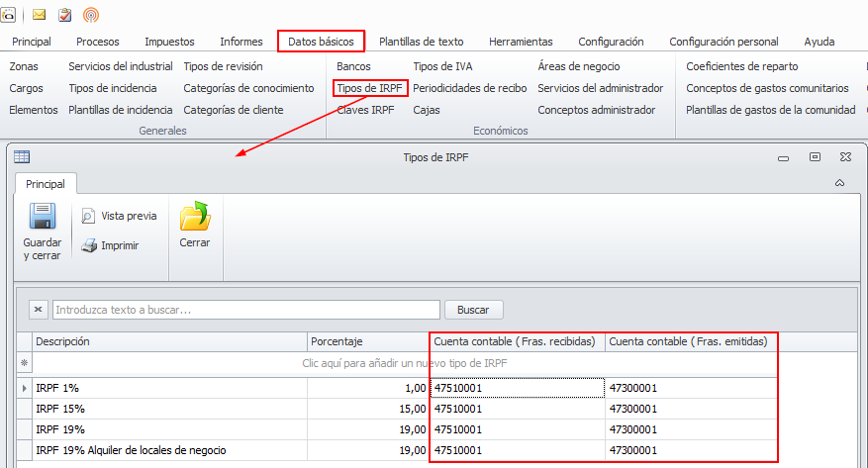868x468 pixels.
Task: Open Tipos de IVA ribbon item
Action: click(x=442, y=66)
